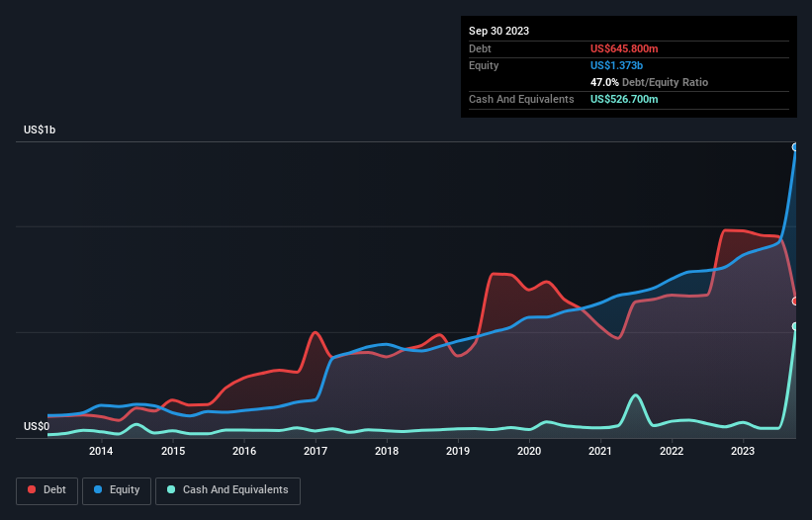Image resolution: width=812 pixels, height=520 pixels.
Task: Click the 2022 x-axis label
Action: (672, 451)
